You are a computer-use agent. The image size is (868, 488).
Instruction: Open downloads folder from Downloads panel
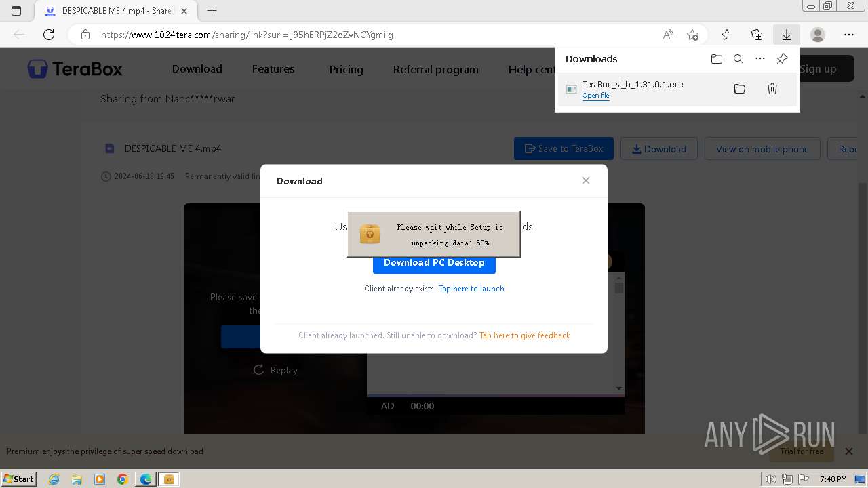click(717, 59)
